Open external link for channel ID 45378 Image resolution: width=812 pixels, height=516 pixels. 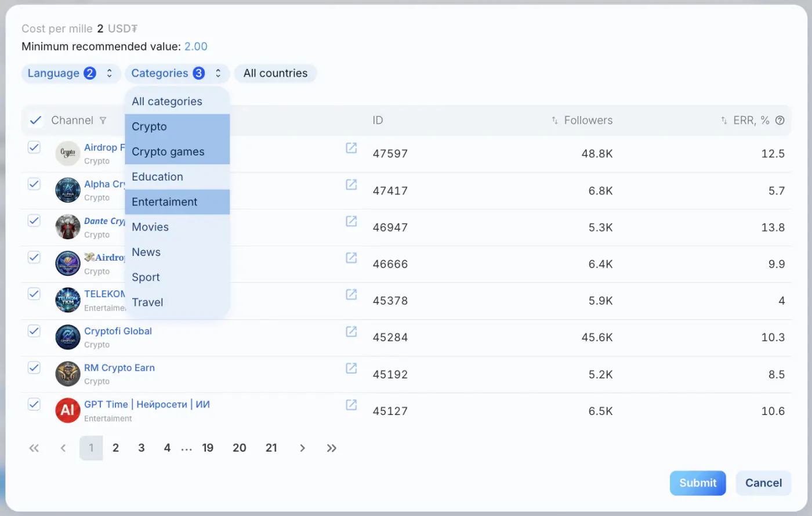coord(351,294)
